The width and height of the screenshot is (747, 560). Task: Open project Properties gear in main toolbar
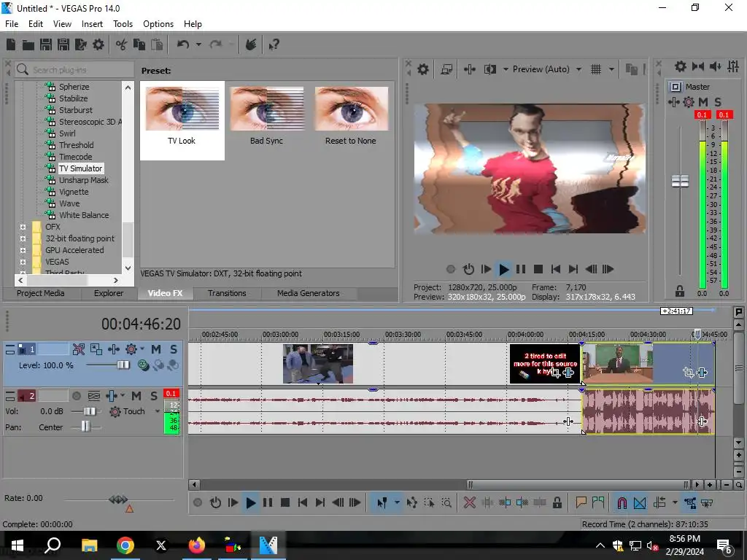click(x=98, y=44)
